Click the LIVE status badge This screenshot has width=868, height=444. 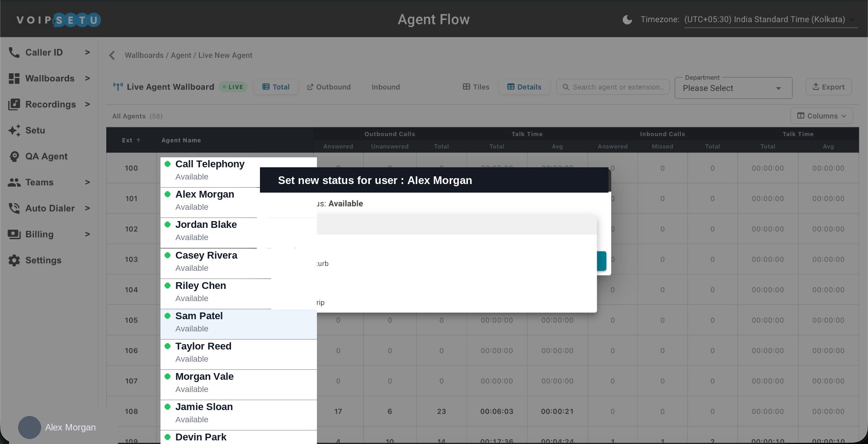coord(233,87)
